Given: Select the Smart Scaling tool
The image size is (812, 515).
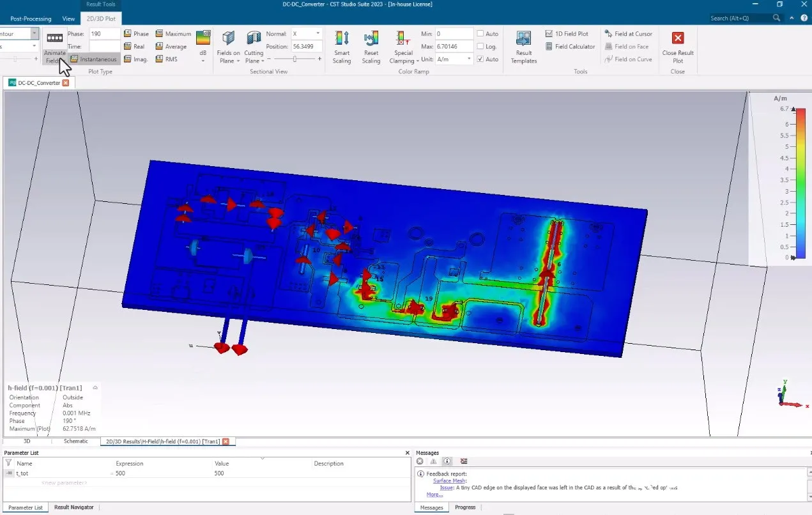Looking at the screenshot, I should click(342, 39).
